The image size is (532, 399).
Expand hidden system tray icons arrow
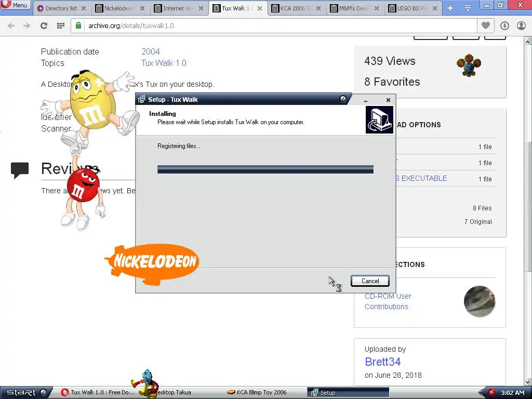pyautogui.click(x=482, y=393)
